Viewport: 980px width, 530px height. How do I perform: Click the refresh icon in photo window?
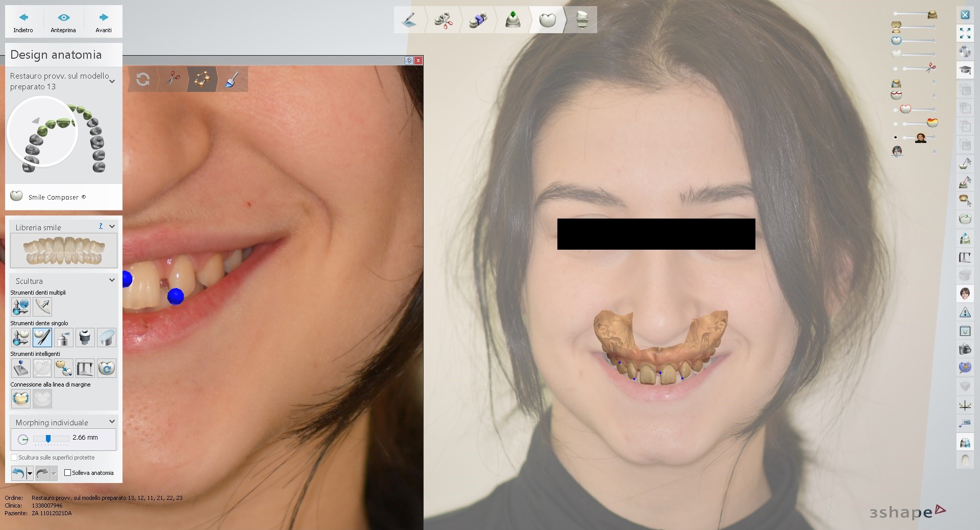click(143, 79)
